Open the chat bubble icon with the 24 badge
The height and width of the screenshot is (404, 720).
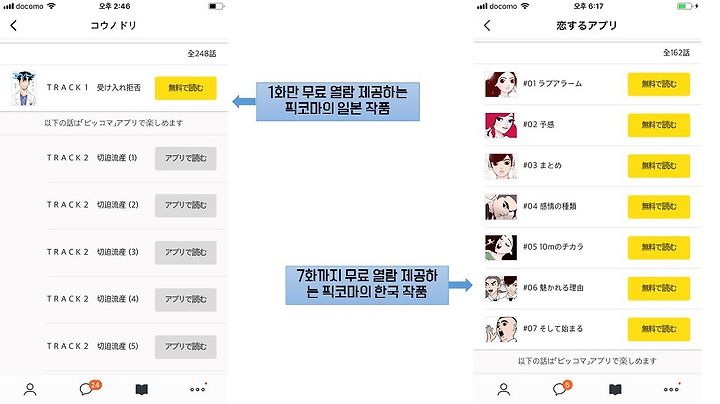click(89, 388)
